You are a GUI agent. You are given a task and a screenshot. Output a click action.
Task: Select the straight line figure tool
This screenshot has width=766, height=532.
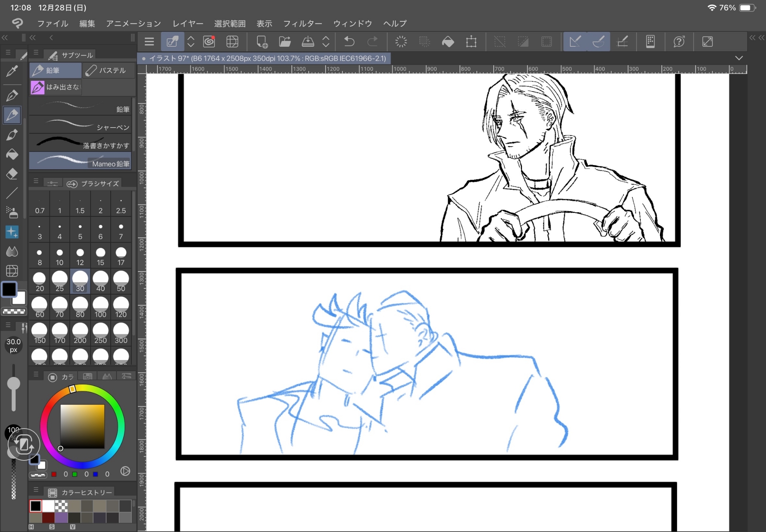coord(12,193)
